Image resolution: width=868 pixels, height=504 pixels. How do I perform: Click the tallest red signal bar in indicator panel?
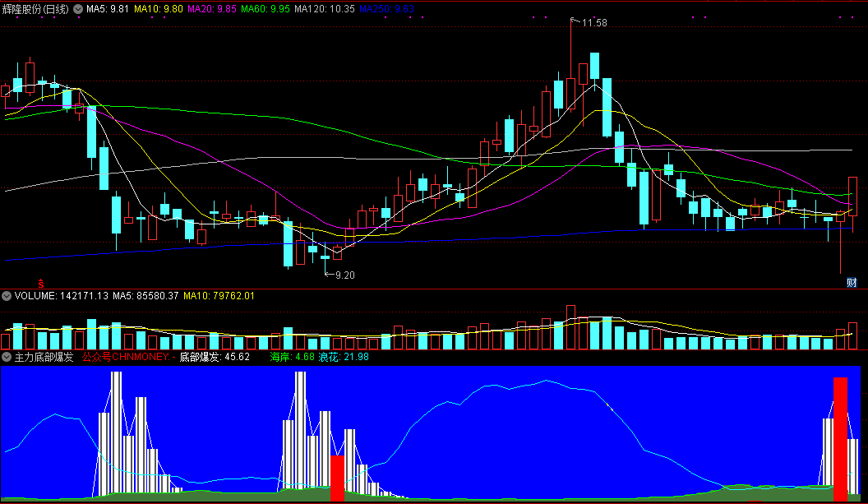point(840,439)
